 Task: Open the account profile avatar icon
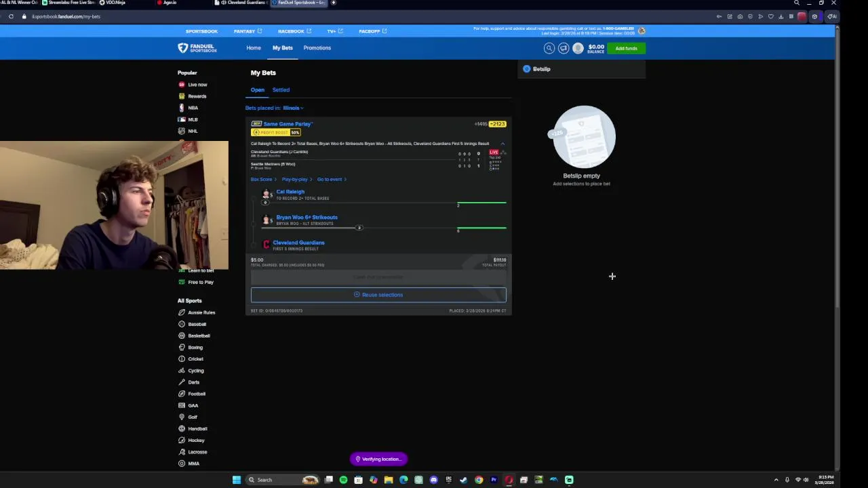coord(578,48)
